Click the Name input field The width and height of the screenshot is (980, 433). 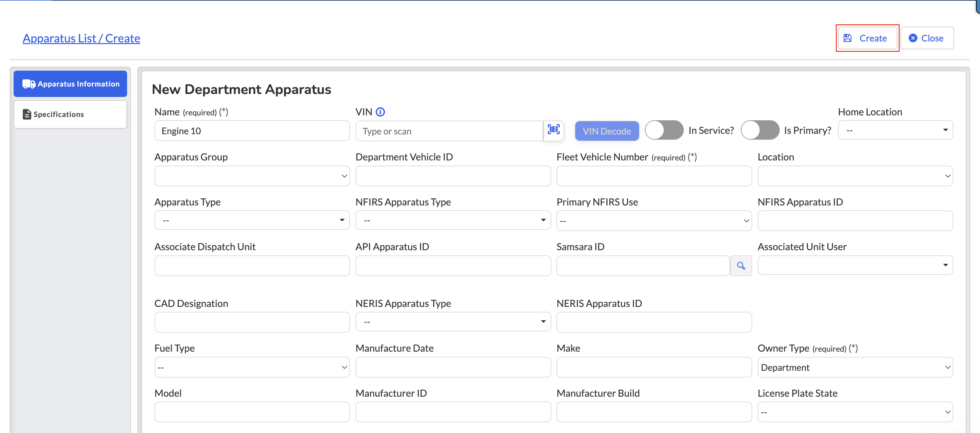click(x=252, y=131)
